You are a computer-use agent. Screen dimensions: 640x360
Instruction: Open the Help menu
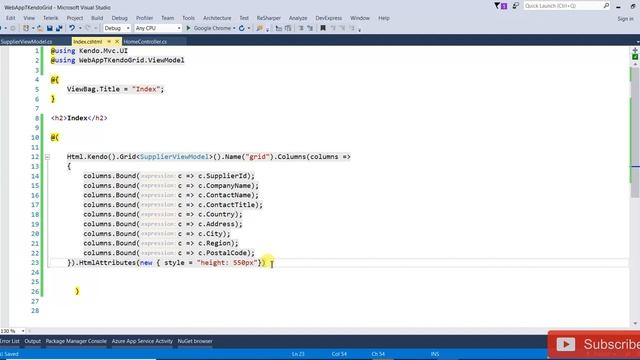point(384,18)
